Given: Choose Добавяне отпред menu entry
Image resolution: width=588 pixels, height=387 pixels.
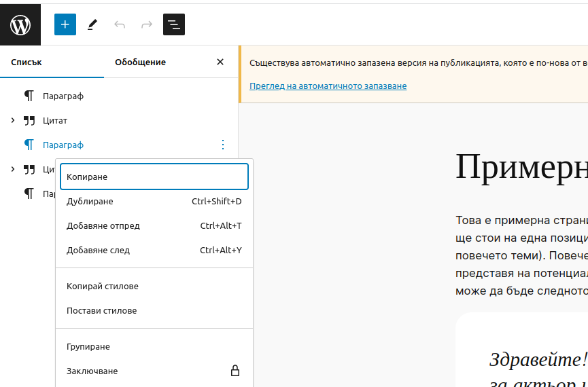Looking at the screenshot, I should 154,225.
